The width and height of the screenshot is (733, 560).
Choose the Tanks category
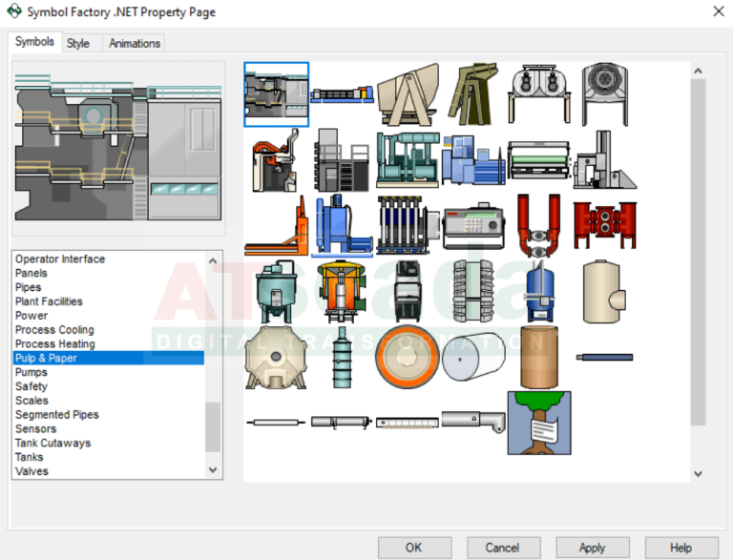[109, 457]
